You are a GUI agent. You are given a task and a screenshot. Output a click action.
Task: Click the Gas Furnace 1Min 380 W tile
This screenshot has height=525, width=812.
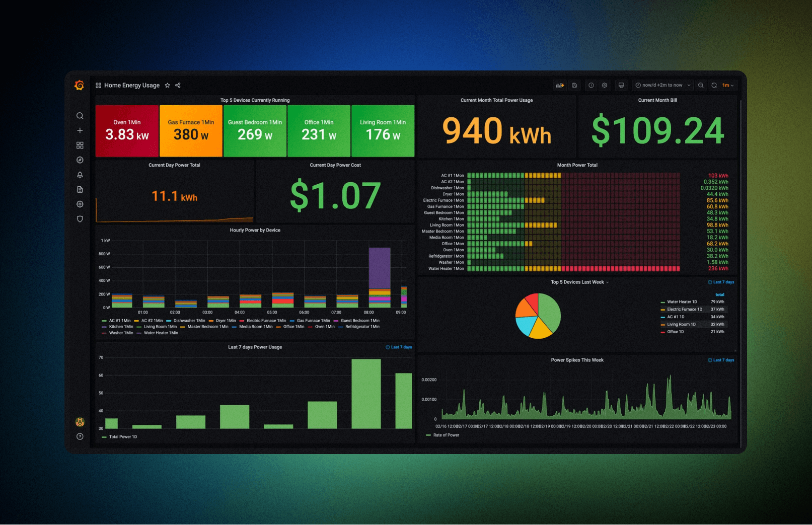pyautogui.click(x=191, y=131)
